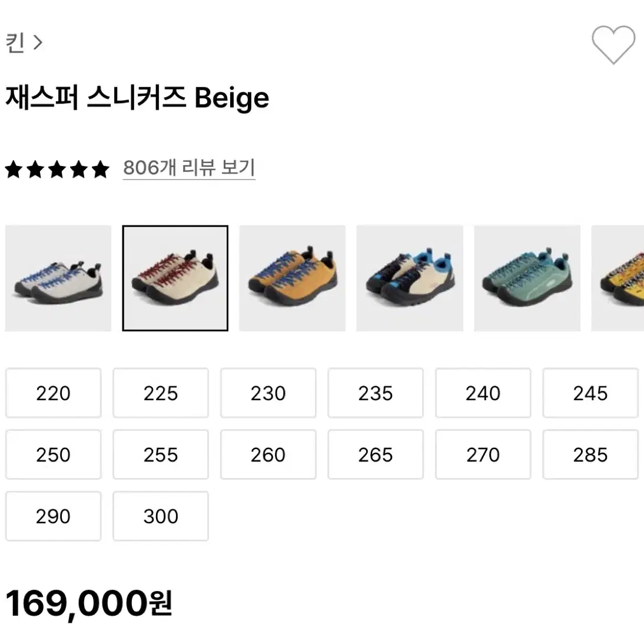Pick the teal green shoe thumbnail
The width and height of the screenshot is (644, 644).
coord(527,278)
